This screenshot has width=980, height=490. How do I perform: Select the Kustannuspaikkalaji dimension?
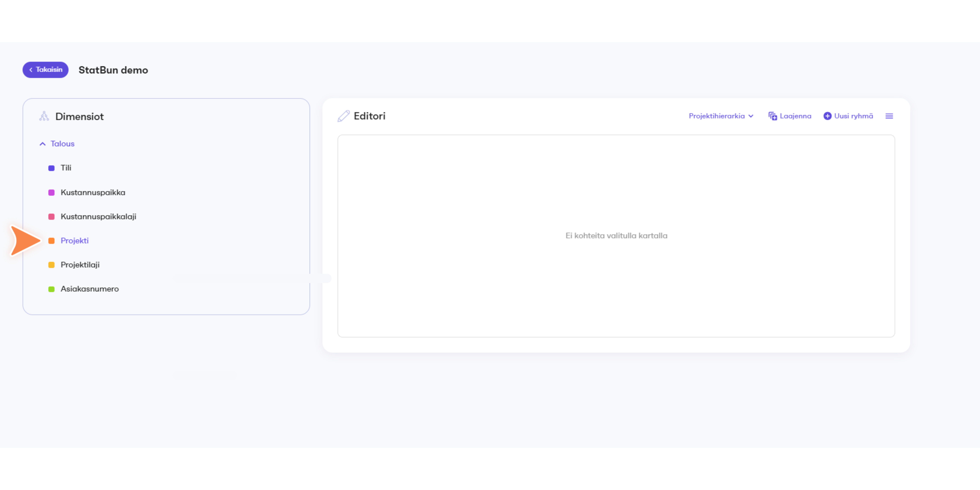99,217
